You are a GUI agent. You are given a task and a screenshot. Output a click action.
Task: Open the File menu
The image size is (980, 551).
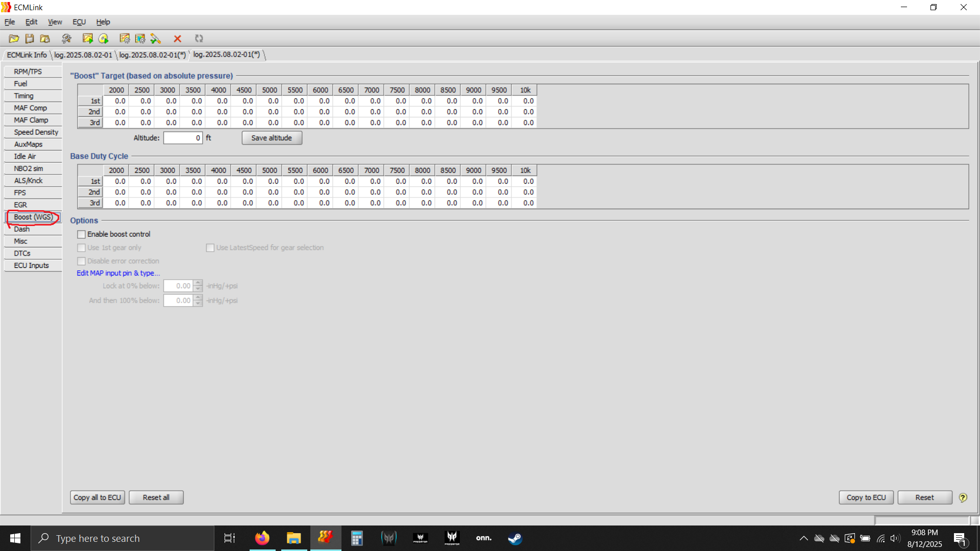pyautogui.click(x=10, y=22)
